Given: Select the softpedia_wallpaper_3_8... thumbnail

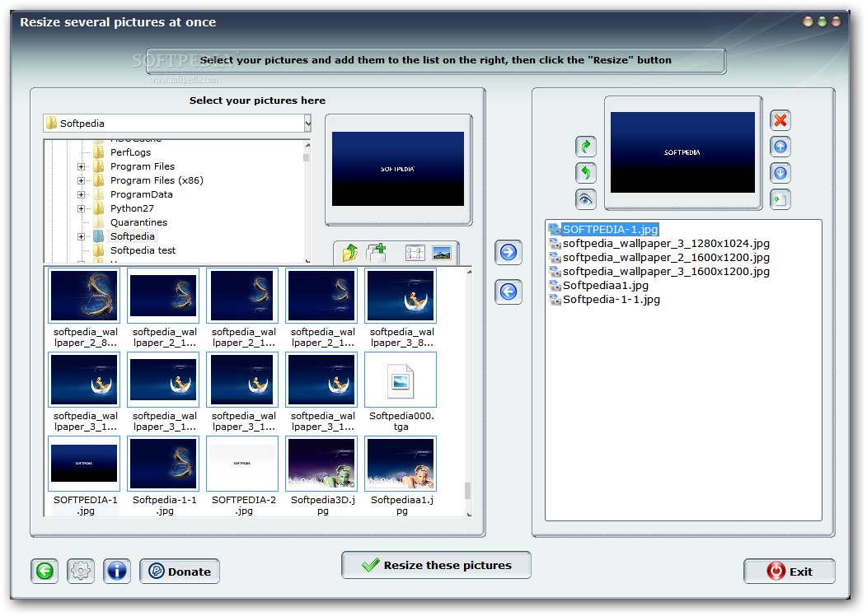Looking at the screenshot, I should tap(401, 296).
